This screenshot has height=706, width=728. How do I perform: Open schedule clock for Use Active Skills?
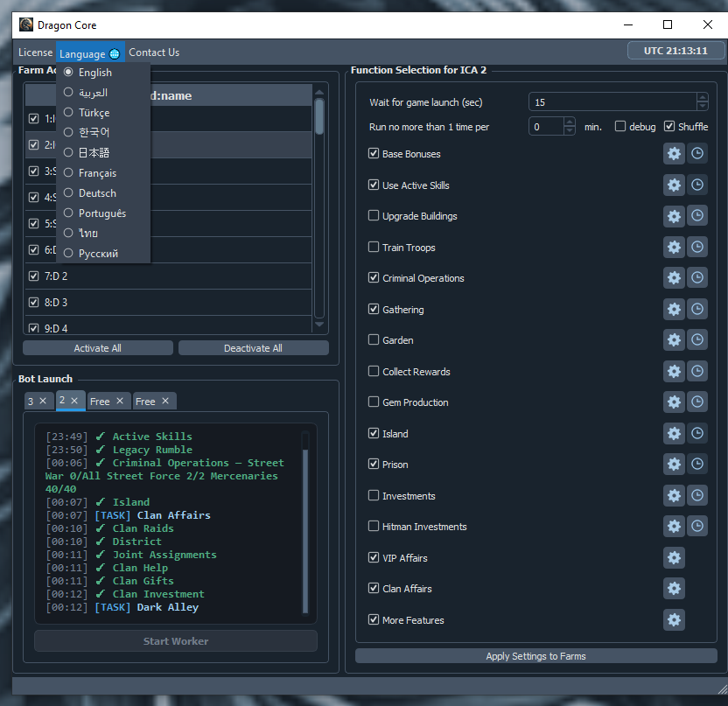click(696, 185)
